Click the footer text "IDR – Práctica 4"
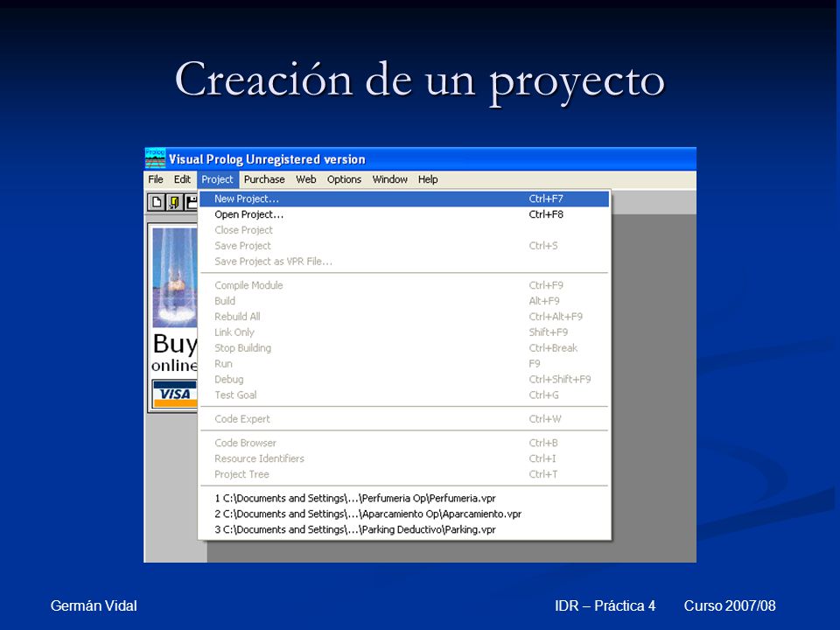This screenshot has height=630, width=840. [605, 605]
